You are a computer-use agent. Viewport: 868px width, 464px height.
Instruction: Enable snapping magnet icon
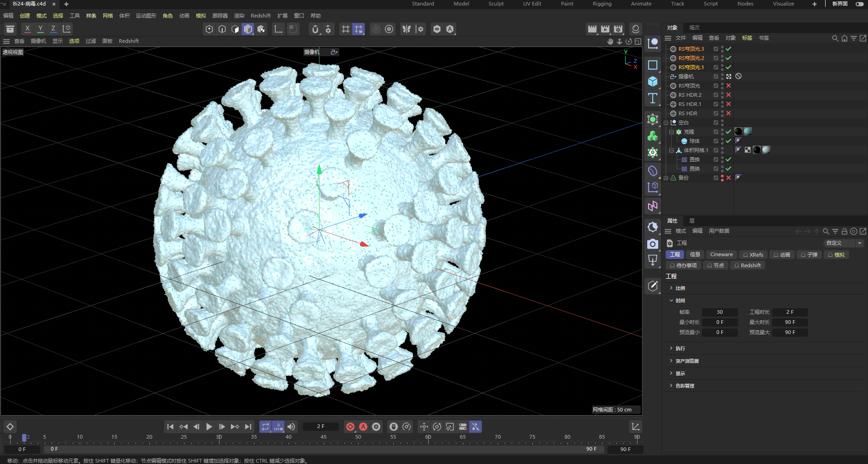click(x=315, y=29)
